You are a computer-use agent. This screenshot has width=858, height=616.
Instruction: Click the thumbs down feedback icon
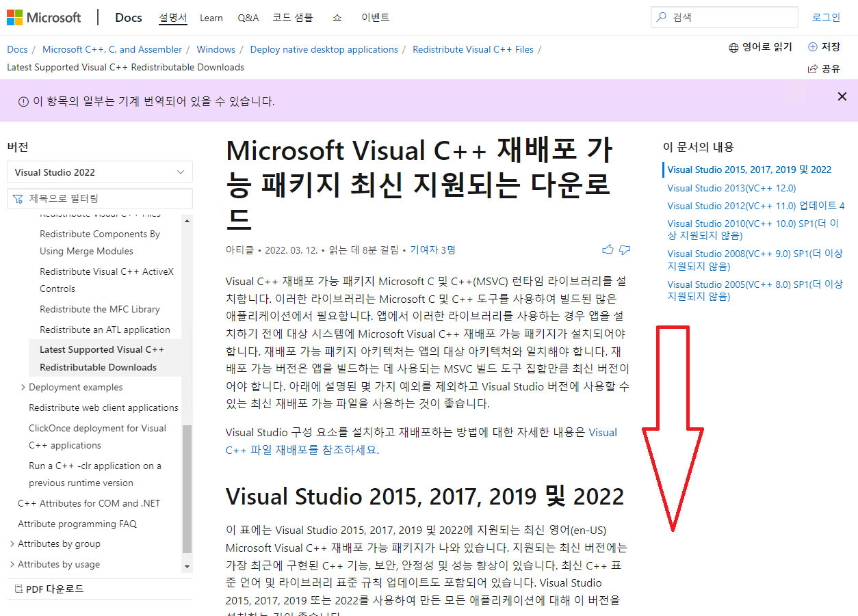click(625, 250)
